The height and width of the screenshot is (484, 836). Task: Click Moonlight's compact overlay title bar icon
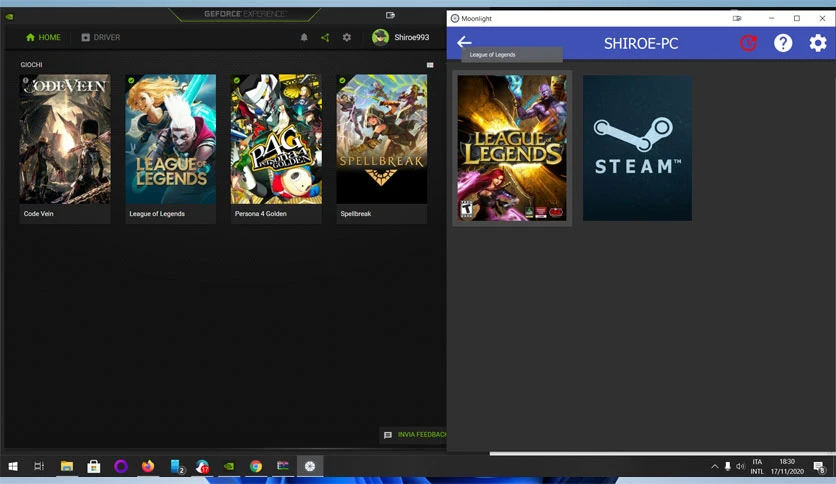point(737,18)
